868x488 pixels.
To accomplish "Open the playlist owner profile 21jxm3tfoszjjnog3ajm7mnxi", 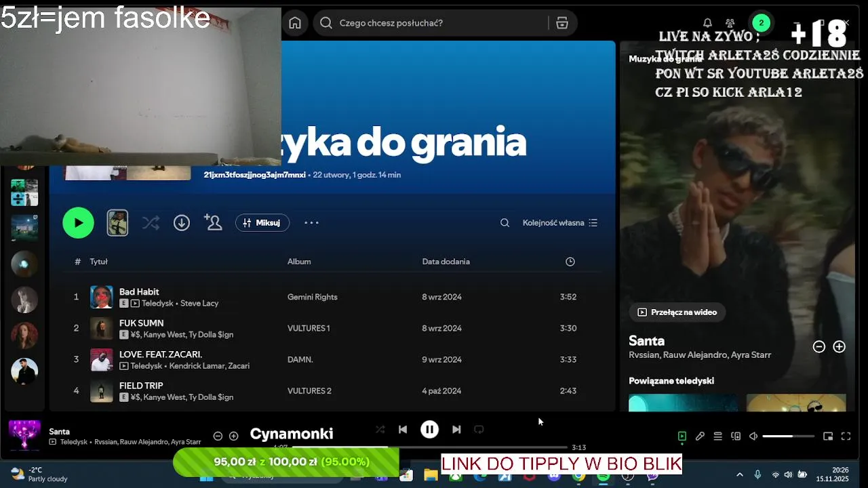I will coord(255,175).
